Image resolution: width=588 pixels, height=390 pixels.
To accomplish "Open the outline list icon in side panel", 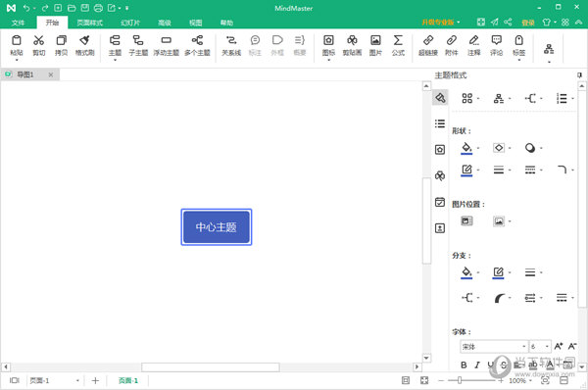I will (440, 123).
